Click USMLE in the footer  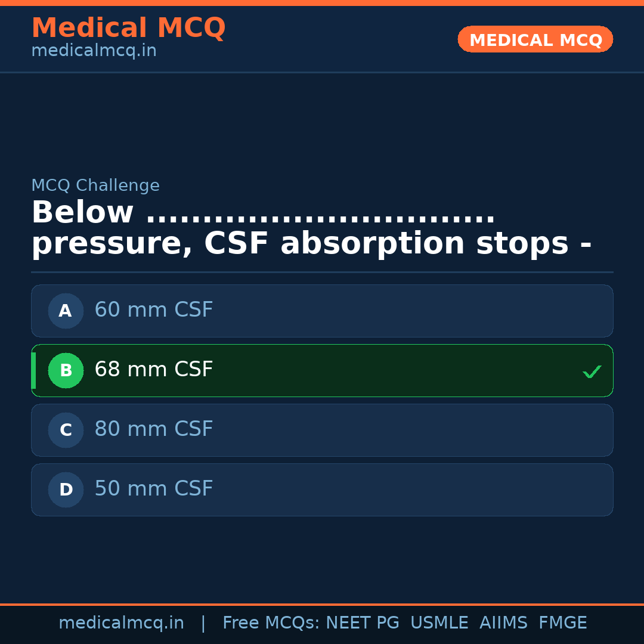pos(439,623)
